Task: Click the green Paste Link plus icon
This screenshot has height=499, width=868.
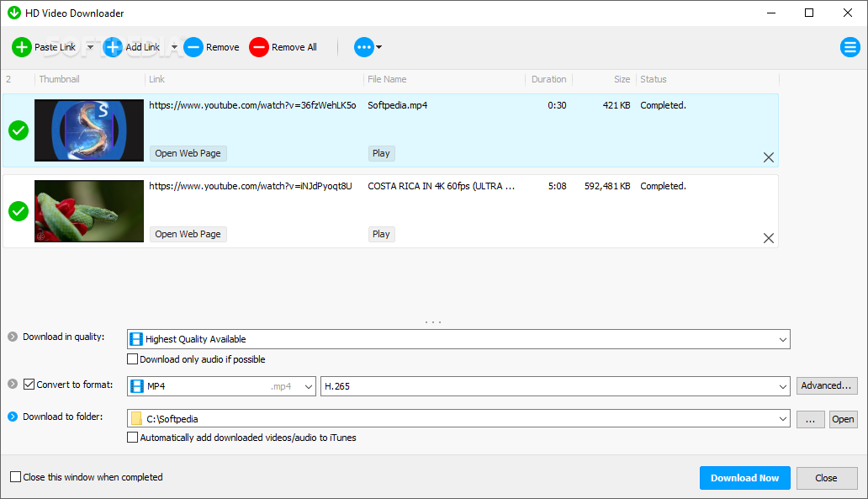Action: click(22, 47)
